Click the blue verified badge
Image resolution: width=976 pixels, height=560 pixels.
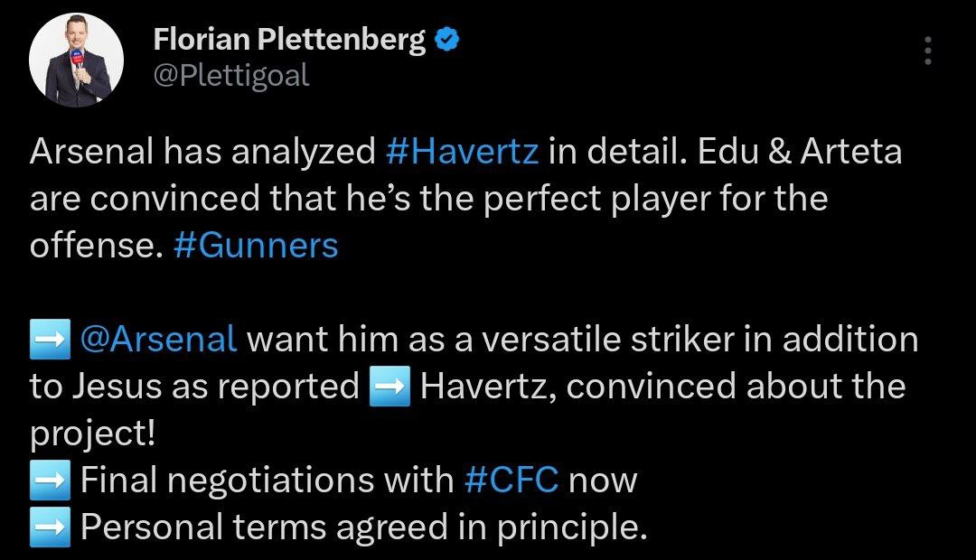(447, 39)
